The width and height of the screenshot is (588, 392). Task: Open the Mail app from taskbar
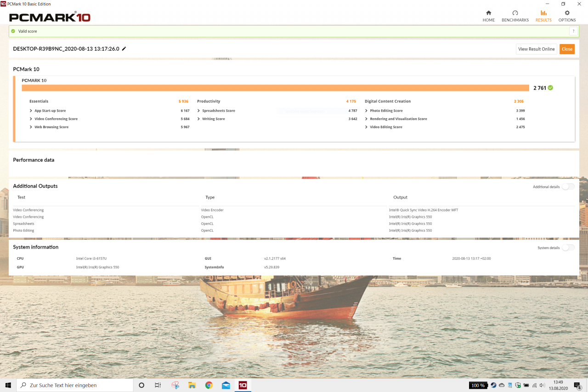tap(226, 385)
